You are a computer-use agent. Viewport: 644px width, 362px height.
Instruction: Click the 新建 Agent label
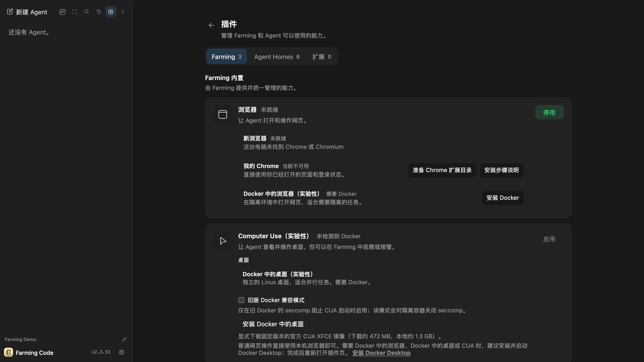[x=32, y=12]
